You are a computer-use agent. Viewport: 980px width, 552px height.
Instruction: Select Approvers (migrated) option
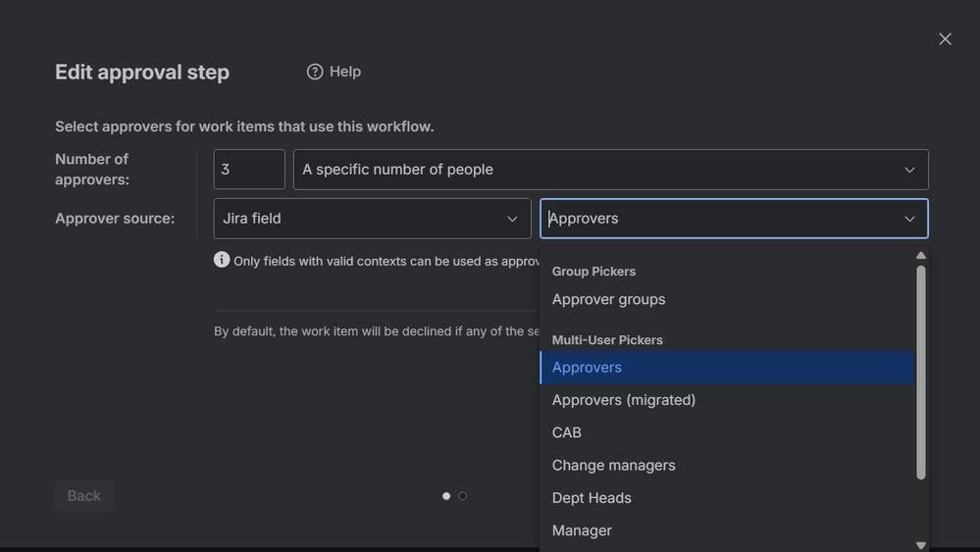[x=624, y=400]
